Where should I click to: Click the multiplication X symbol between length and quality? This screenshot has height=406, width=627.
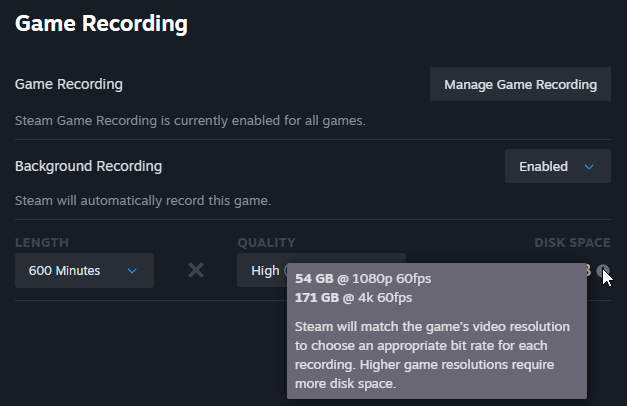pyautogui.click(x=196, y=270)
